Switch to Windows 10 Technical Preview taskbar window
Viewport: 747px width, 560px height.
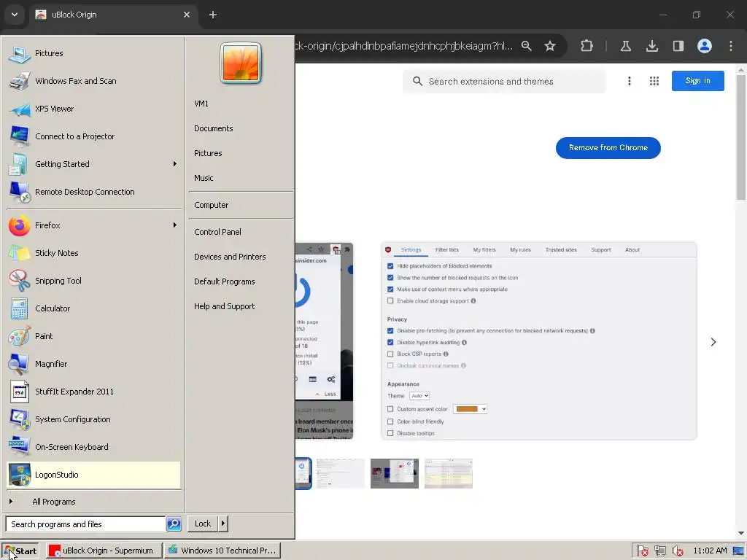(x=222, y=551)
